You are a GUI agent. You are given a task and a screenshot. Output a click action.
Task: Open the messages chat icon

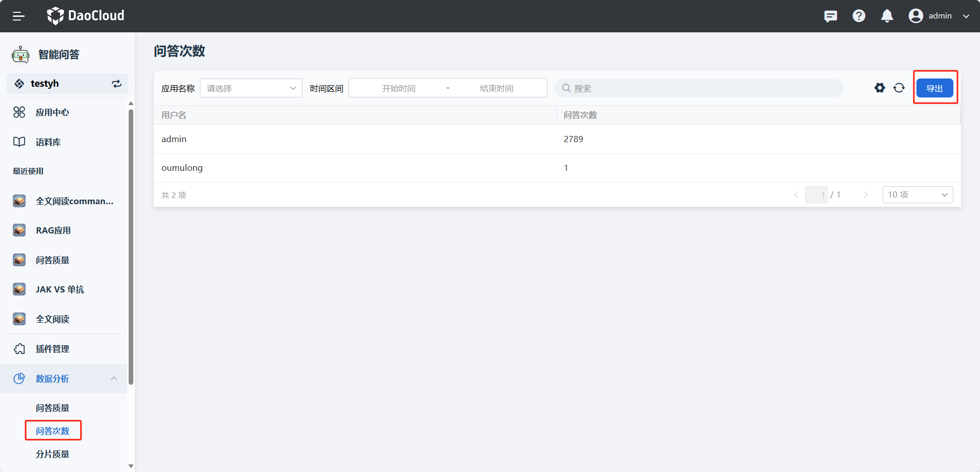(x=830, y=16)
